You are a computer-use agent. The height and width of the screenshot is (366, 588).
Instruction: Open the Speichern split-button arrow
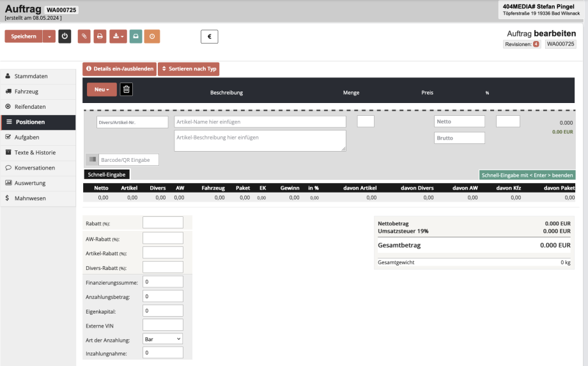[x=49, y=36]
